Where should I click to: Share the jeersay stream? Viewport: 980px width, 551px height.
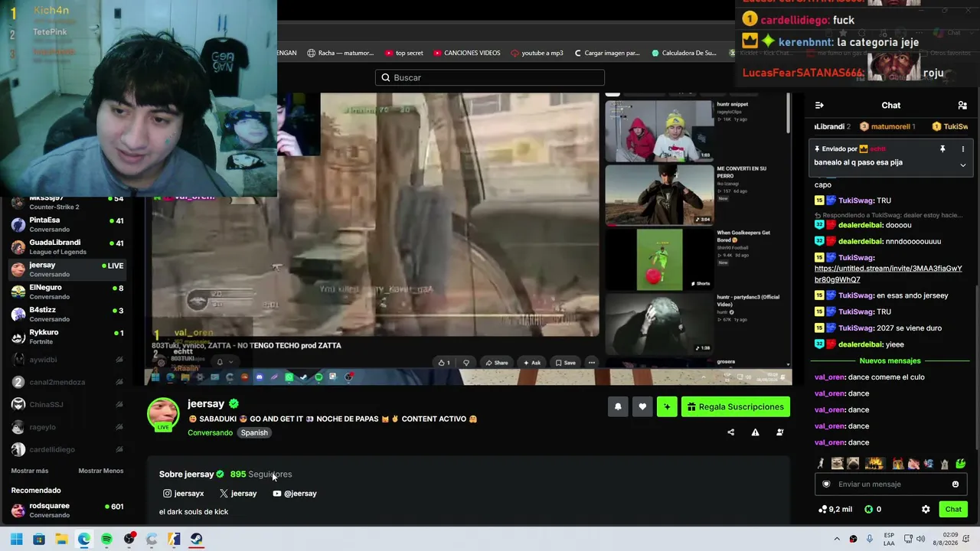tap(730, 432)
